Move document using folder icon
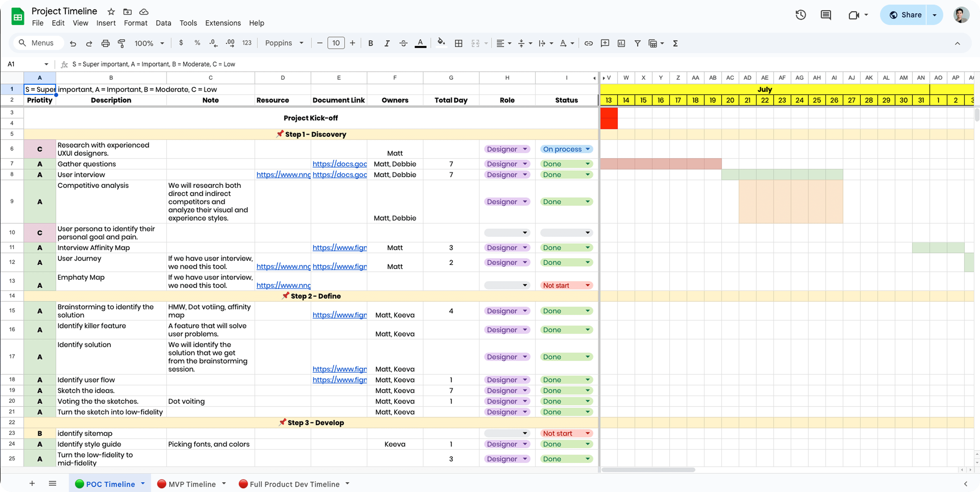The height and width of the screenshot is (492, 980). [128, 12]
